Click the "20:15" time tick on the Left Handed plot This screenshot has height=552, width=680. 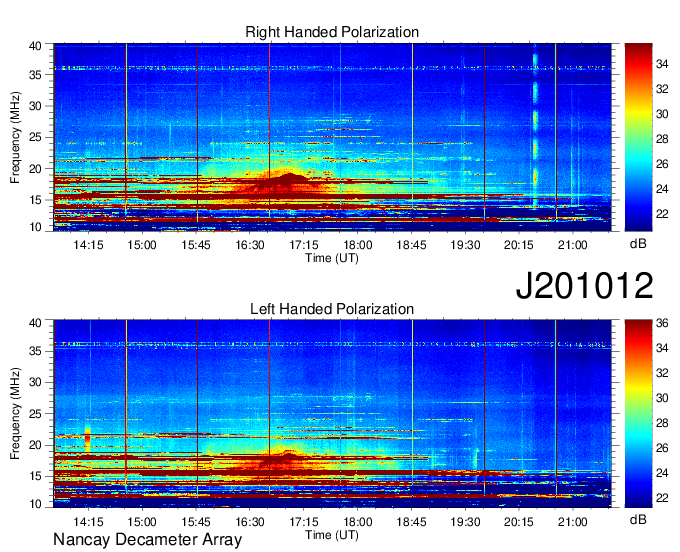pos(519,522)
